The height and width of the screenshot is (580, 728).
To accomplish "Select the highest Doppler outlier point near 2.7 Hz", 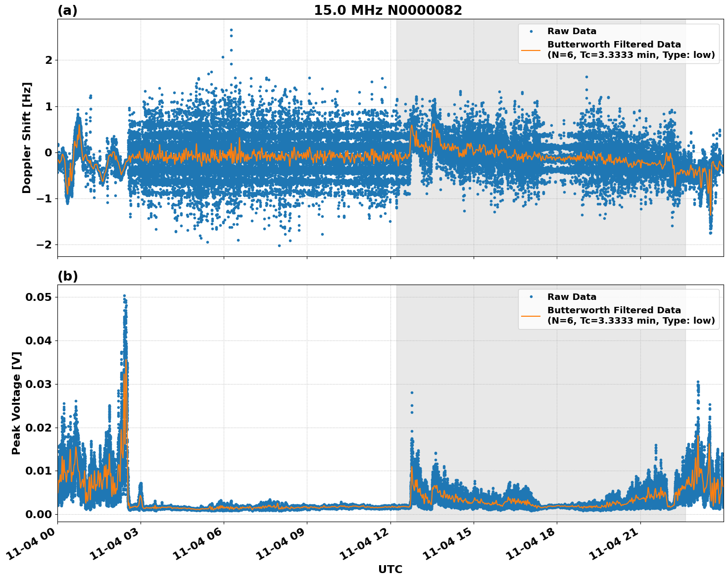I will point(231,29).
